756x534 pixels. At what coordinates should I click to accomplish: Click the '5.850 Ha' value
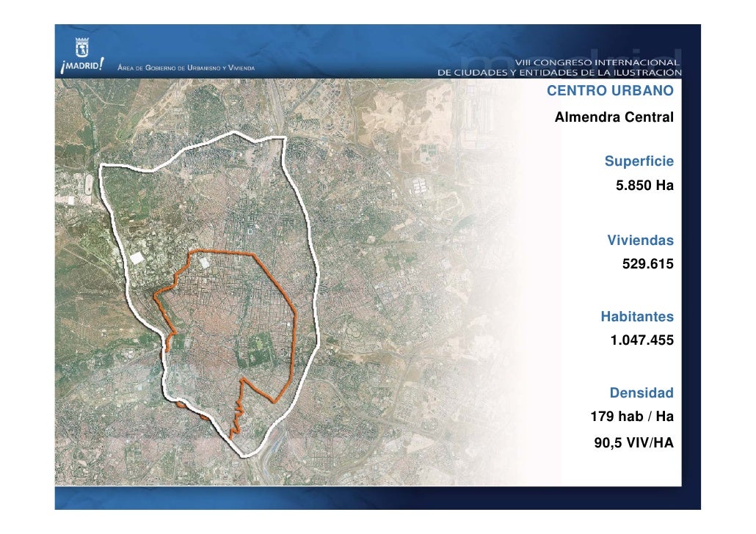click(x=644, y=185)
